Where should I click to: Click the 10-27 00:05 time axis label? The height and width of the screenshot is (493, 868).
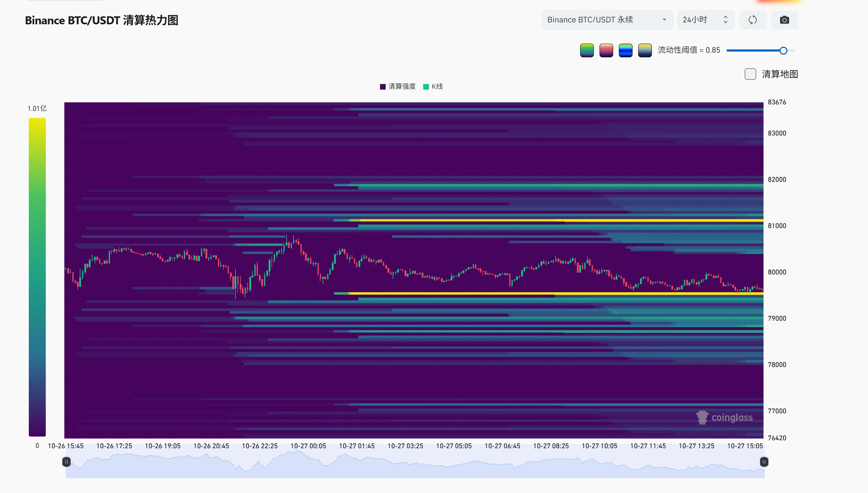(x=308, y=446)
